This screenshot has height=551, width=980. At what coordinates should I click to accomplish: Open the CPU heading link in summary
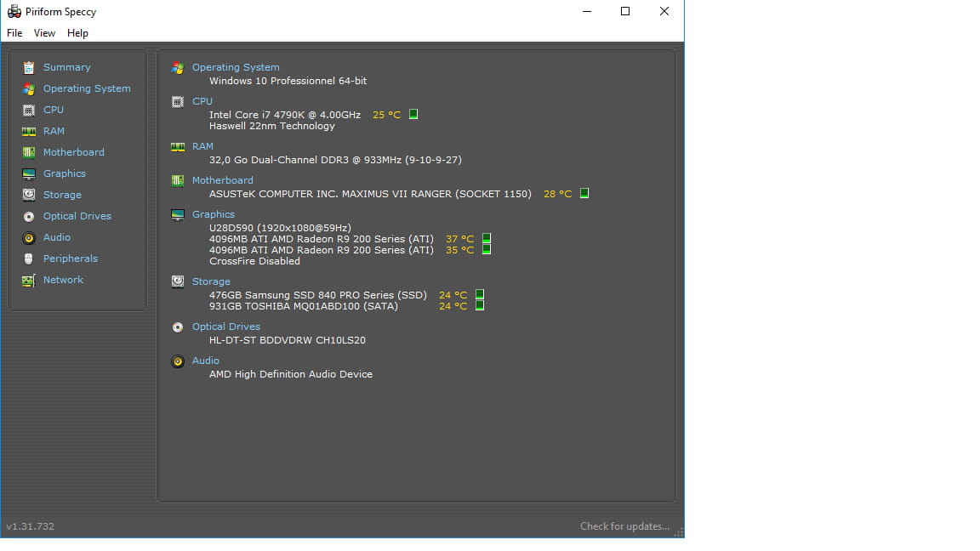click(202, 101)
